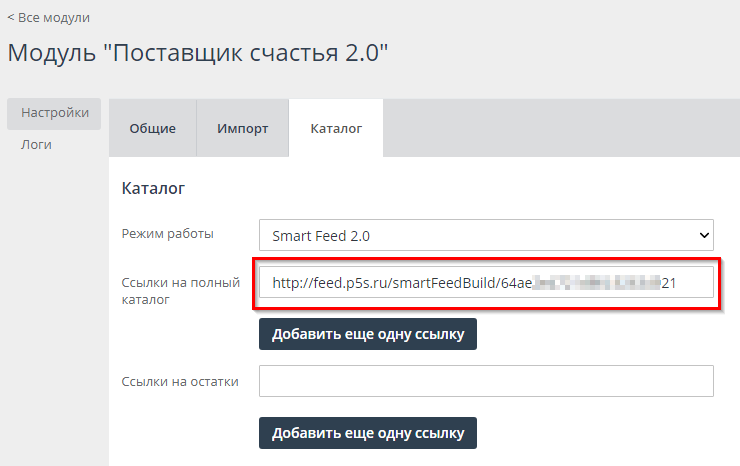Click the back arrow before Все модули
Image resolution: width=740 pixels, height=466 pixels.
11,17
